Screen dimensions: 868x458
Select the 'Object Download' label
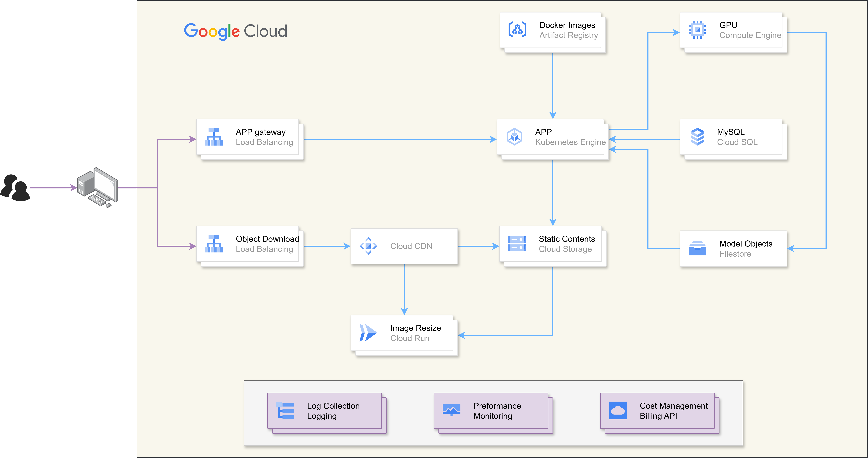[267, 239]
